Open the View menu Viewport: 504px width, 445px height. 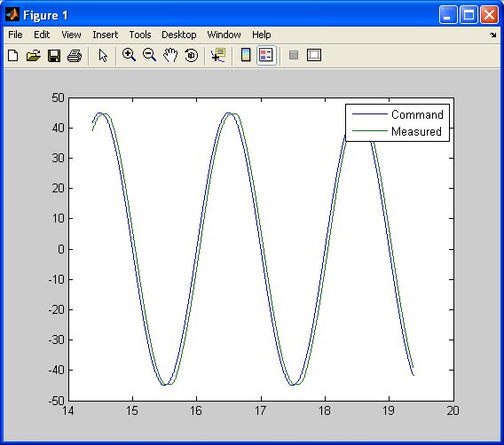coord(71,35)
